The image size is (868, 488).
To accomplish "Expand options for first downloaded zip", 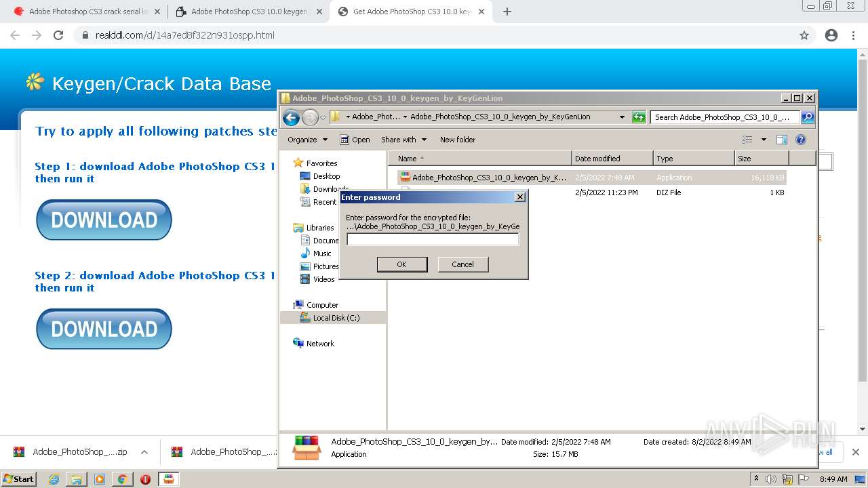I will (144, 452).
